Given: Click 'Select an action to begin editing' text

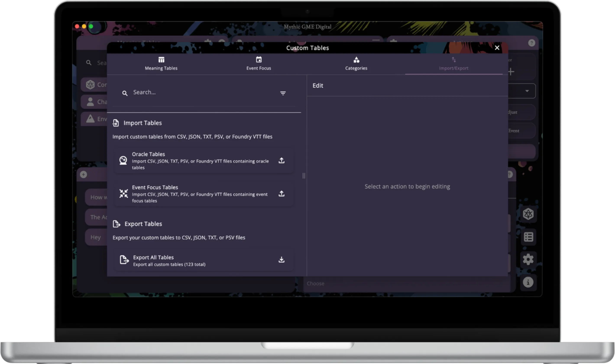Looking at the screenshot, I should click(x=407, y=186).
